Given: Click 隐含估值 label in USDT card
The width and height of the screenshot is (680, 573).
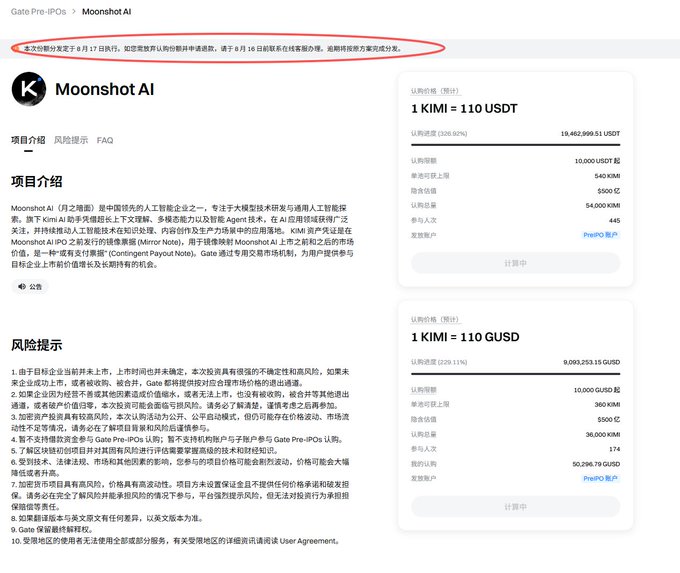Looking at the screenshot, I should point(424,191).
